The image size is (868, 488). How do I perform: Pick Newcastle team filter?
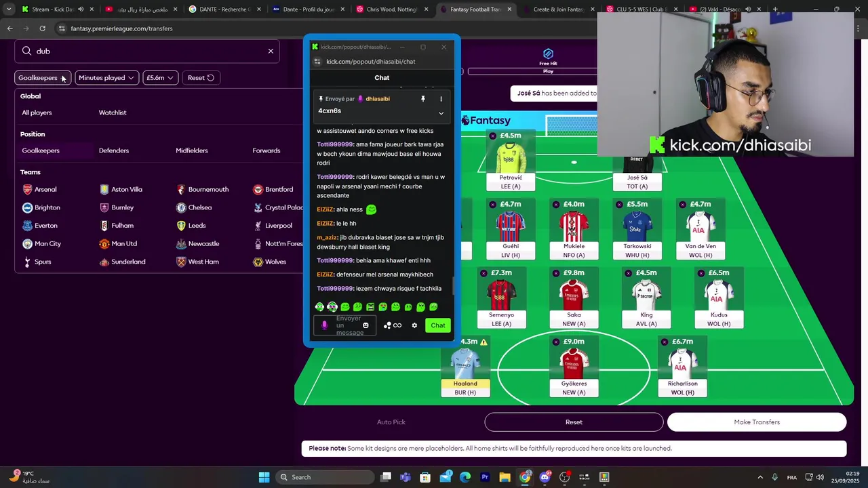tap(197, 243)
